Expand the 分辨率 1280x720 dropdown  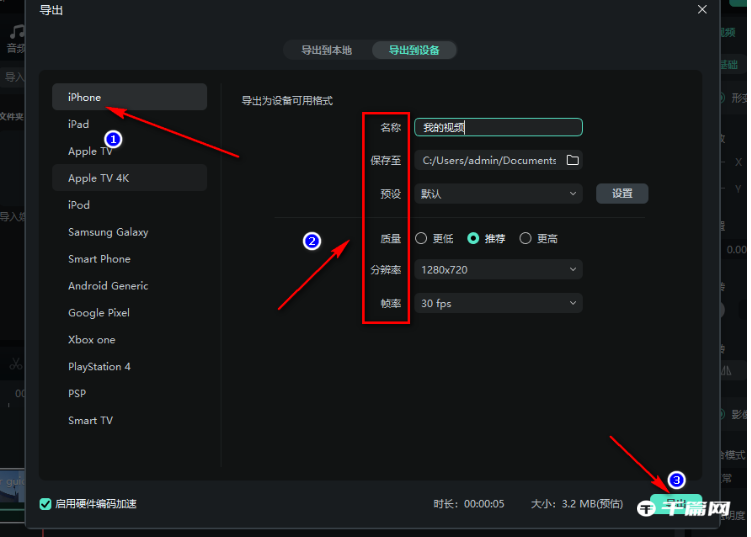[498, 270]
